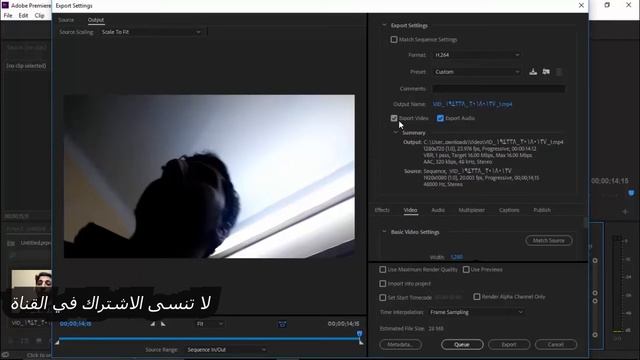This screenshot has width=640, height=360.
Task: Open the Captions tab
Action: click(509, 210)
